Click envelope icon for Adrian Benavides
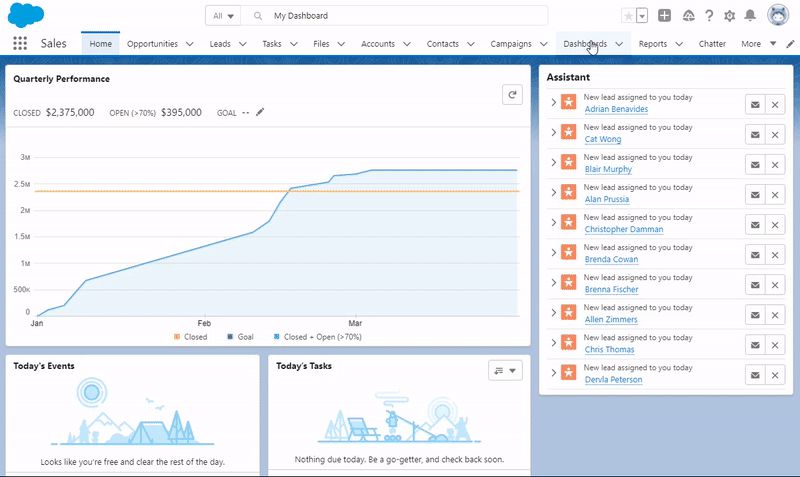800x477 pixels. [755, 105]
